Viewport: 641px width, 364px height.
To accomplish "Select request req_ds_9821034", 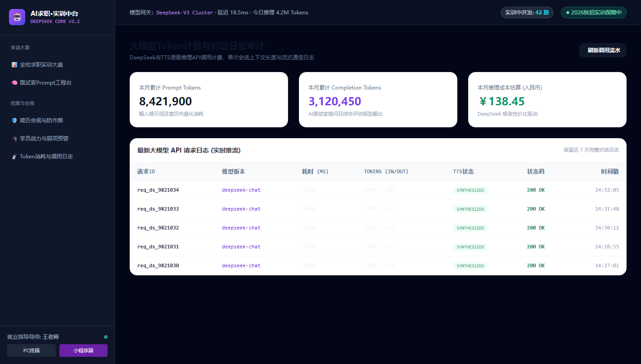I will click(x=158, y=190).
